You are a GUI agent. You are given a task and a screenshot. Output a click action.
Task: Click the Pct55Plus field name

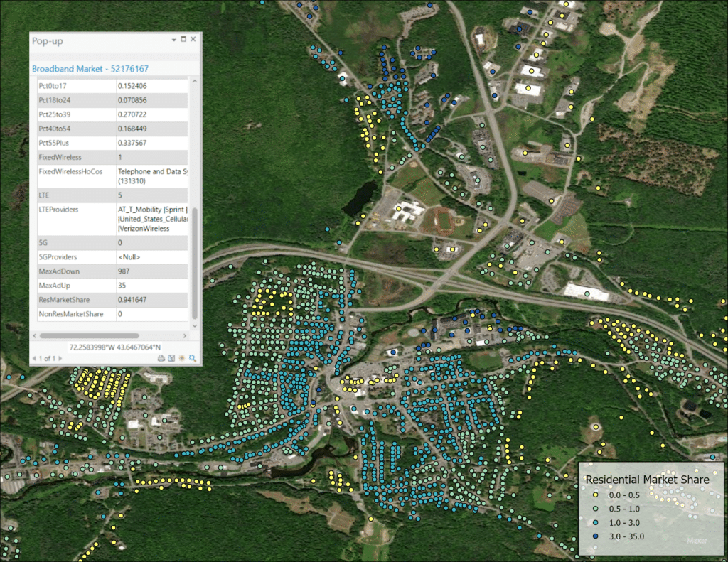click(54, 143)
